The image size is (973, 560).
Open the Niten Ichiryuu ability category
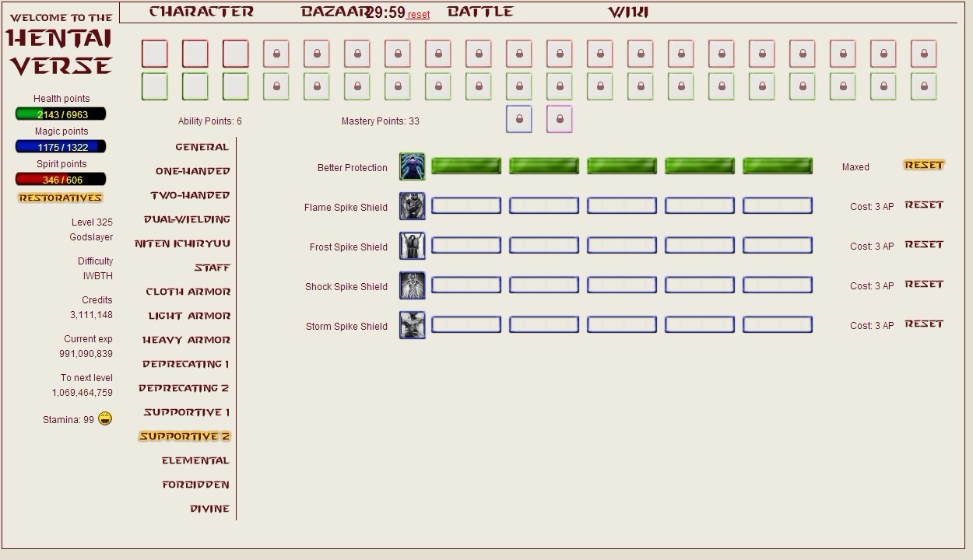[183, 243]
